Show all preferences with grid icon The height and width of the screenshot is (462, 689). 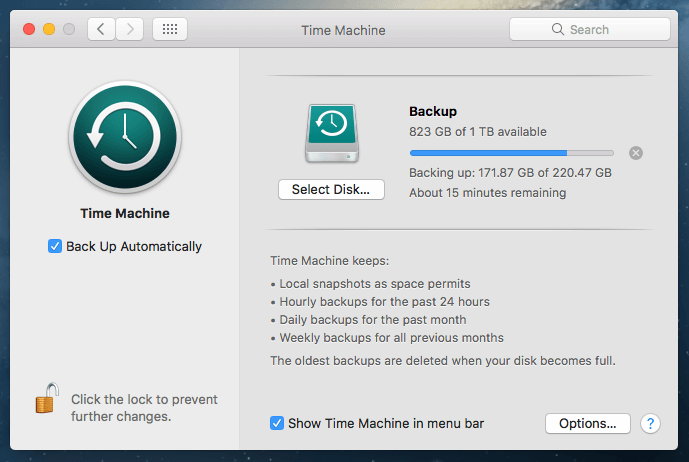tap(170, 29)
